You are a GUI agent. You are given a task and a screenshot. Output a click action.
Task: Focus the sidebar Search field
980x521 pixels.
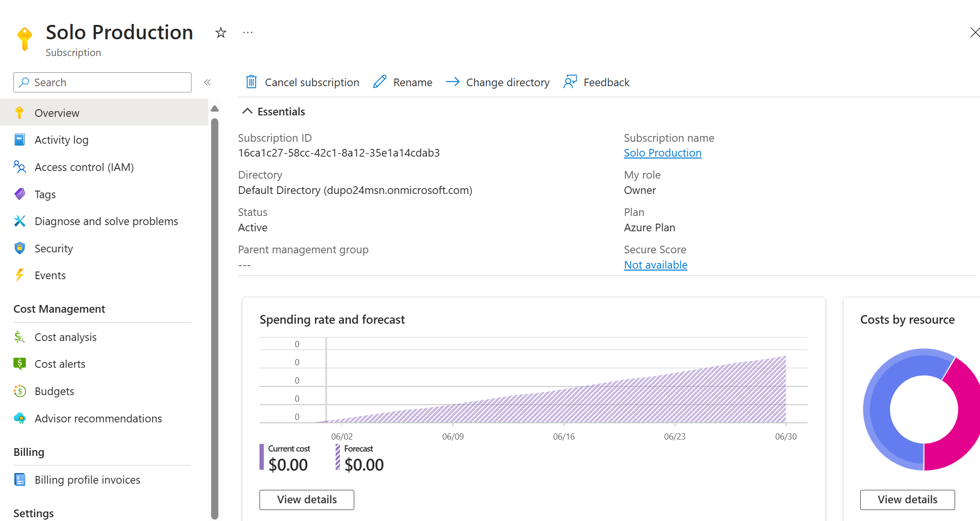coord(102,82)
